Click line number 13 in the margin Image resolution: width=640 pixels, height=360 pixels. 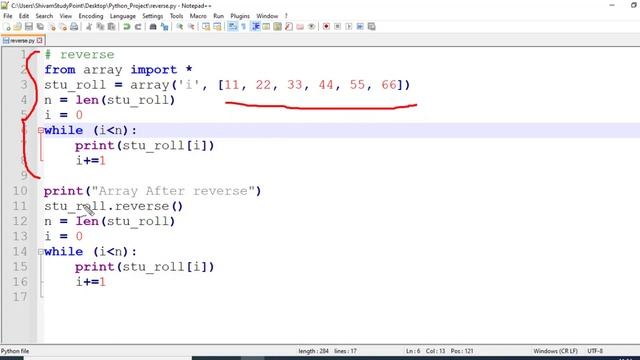[20, 236]
